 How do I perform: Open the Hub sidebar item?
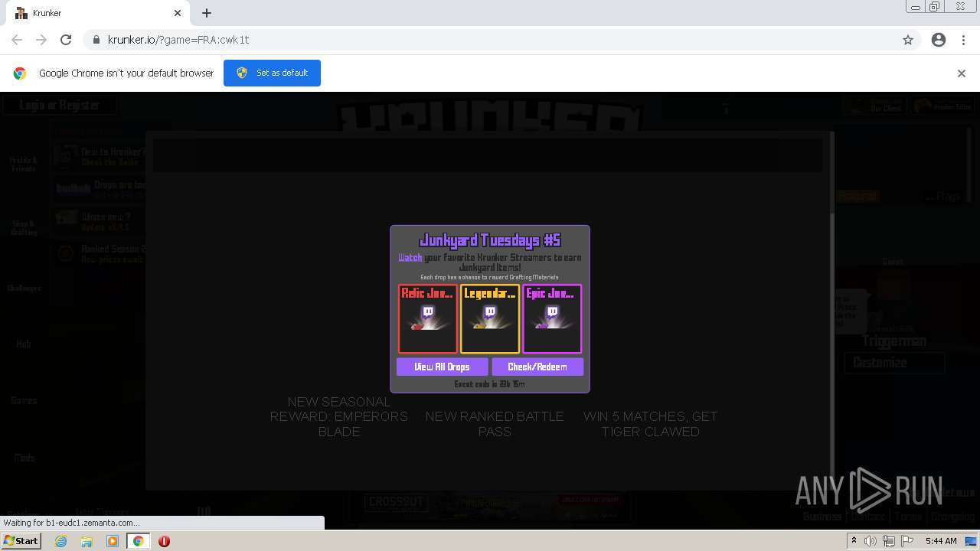click(x=24, y=344)
